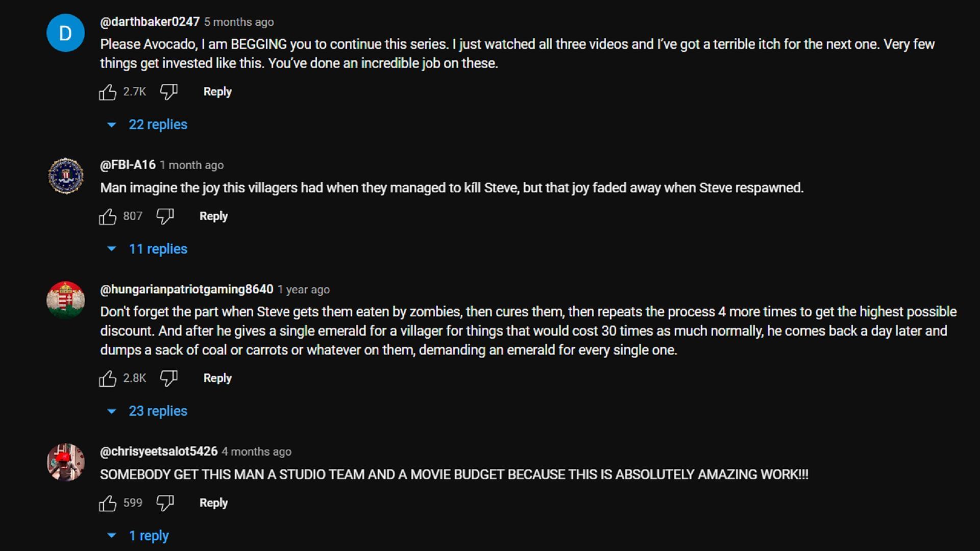Expand the 22 replies thread
This screenshot has height=551, width=980.
pos(157,124)
